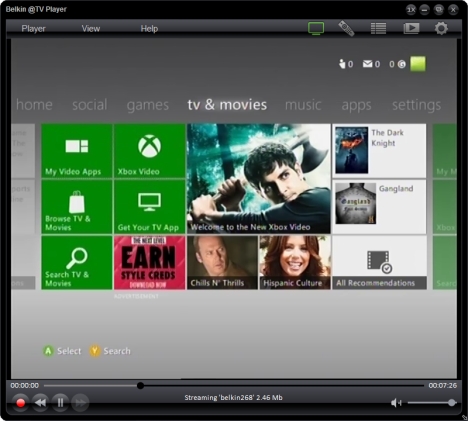
Task: Switch to the home tab
Action: (x=34, y=105)
